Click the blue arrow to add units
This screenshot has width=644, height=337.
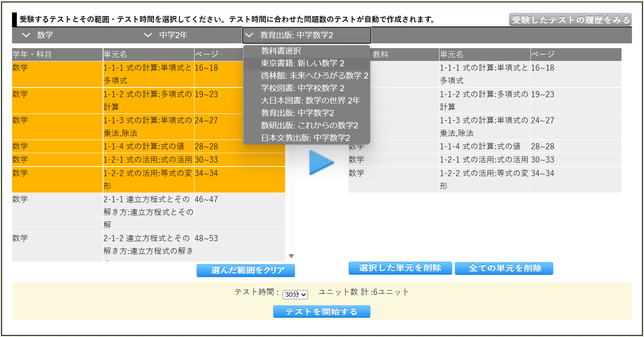321,162
